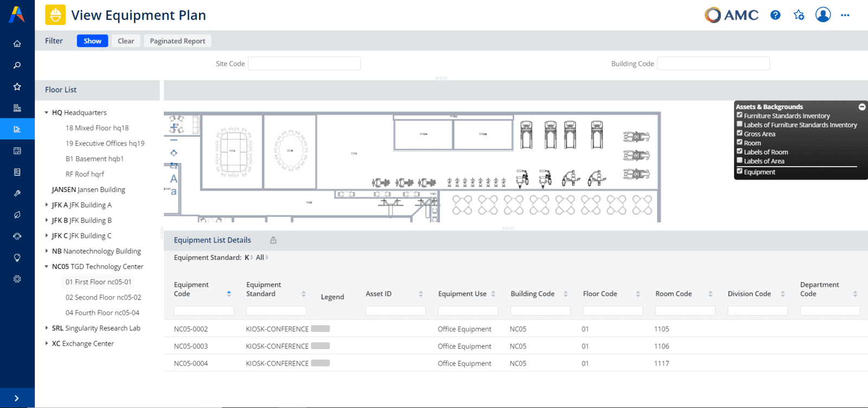868x408 pixels.
Task: Click the Show filter button
Action: click(92, 41)
